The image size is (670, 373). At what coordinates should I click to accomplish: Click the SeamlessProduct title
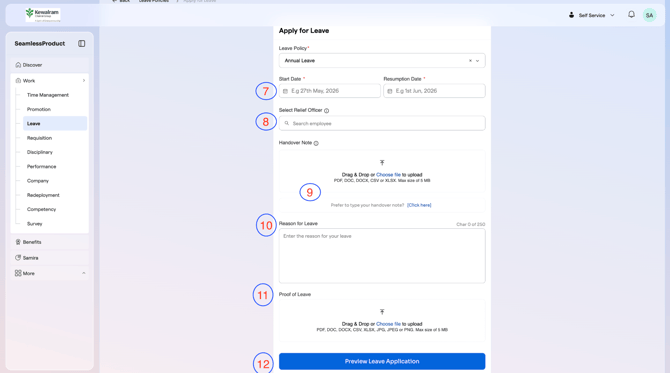(x=40, y=44)
